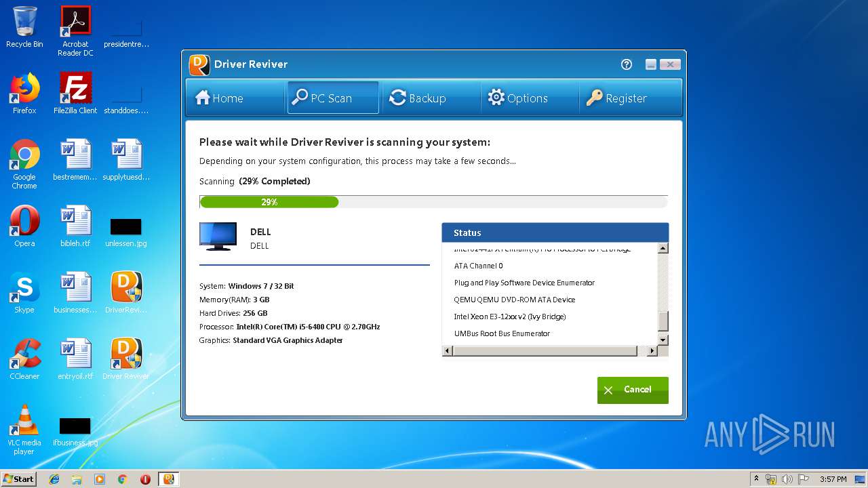Close the Driver Reviver window
This screenshot has width=868, height=488.
click(x=670, y=64)
